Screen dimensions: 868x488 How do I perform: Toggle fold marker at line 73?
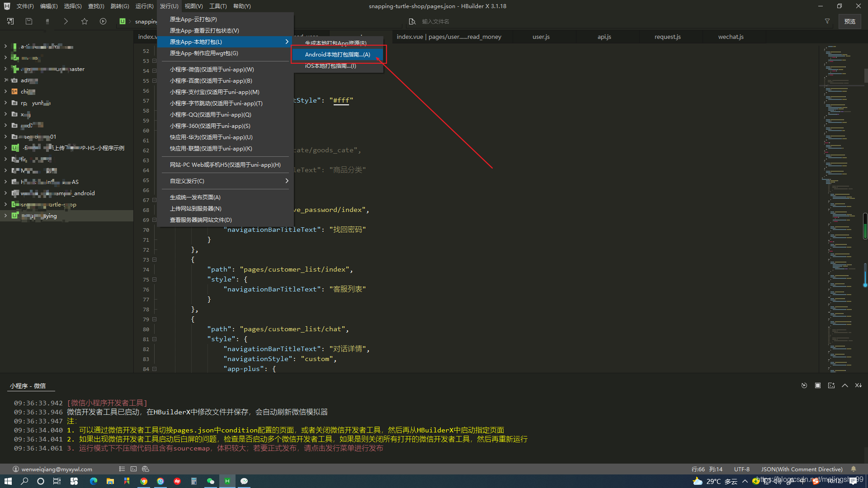tap(154, 259)
